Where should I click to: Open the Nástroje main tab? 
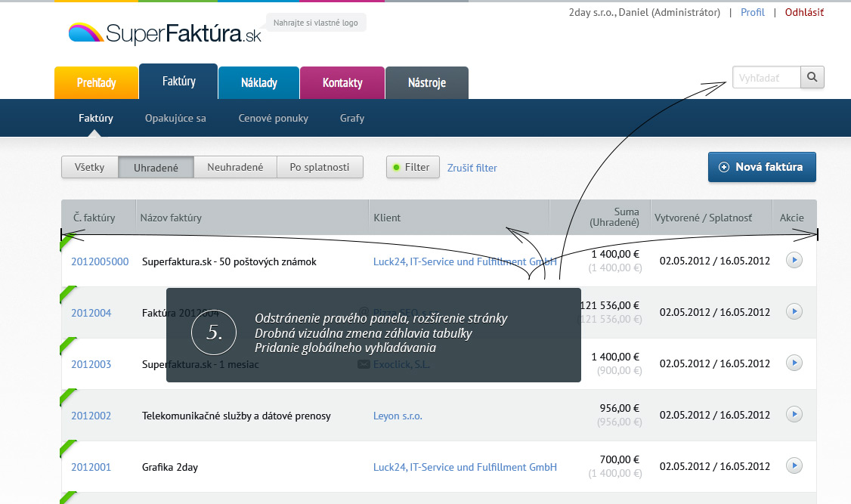coord(426,82)
